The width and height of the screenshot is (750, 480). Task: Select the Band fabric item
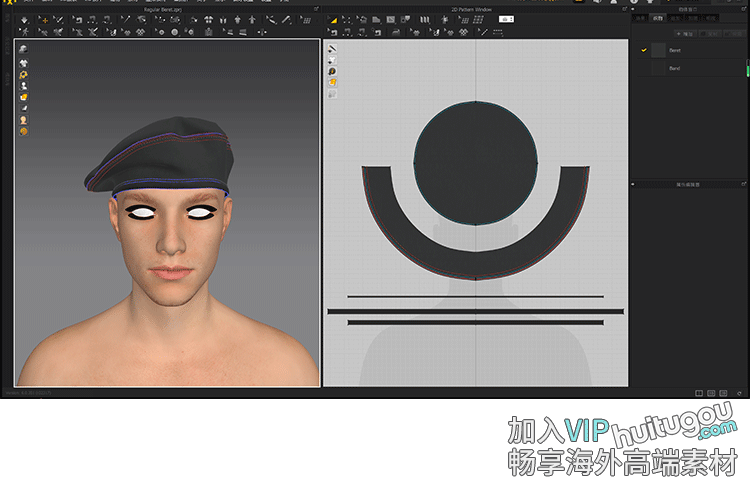click(675, 68)
